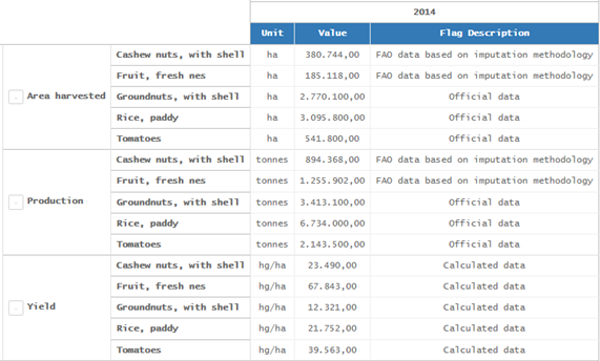This screenshot has width=600, height=361.
Task: Click the value 23.490,00
Action: tap(332, 265)
